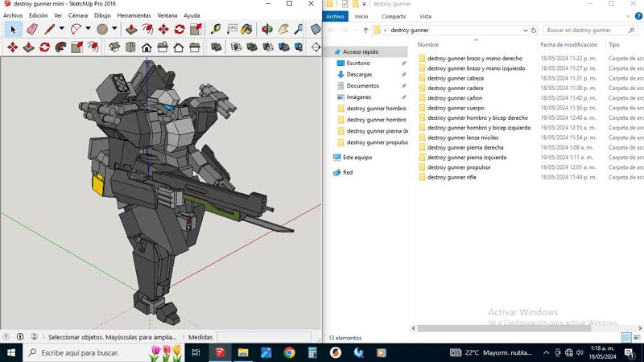The width and height of the screenshot is (644, 362).
Task: Open the Ventana menu
Action: [167, 15]
